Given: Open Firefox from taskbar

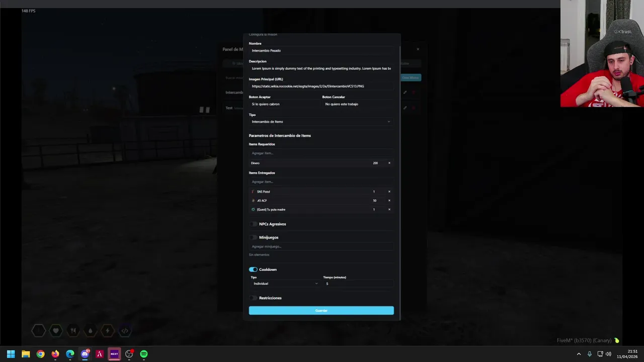Looking at the screenshot, I should (x=55, y=354).
